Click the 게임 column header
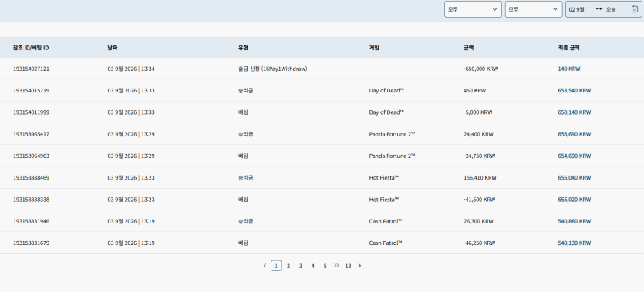The height and width of the screenshot is (292, 644). 374,48
